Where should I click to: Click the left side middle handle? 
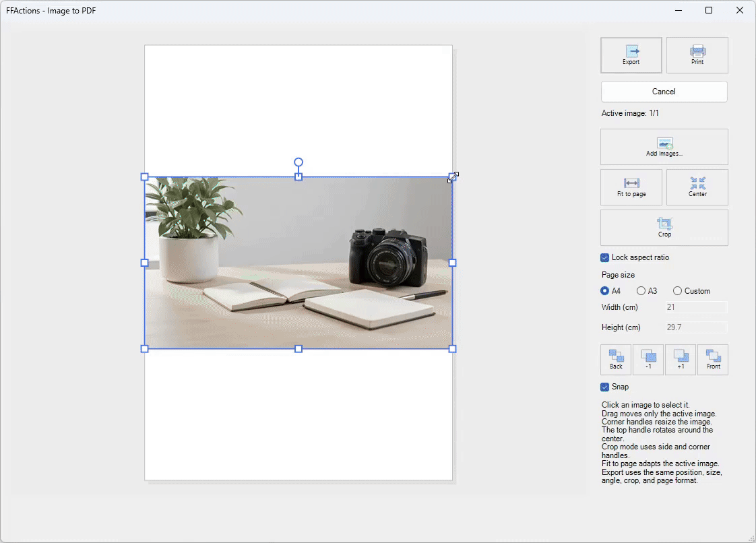[145, 263]
